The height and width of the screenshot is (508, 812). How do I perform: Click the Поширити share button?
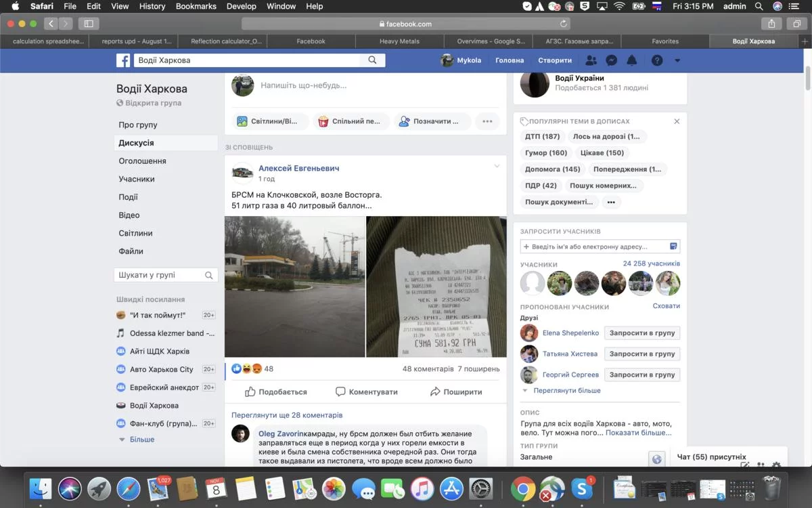click(x=456, y=391)
